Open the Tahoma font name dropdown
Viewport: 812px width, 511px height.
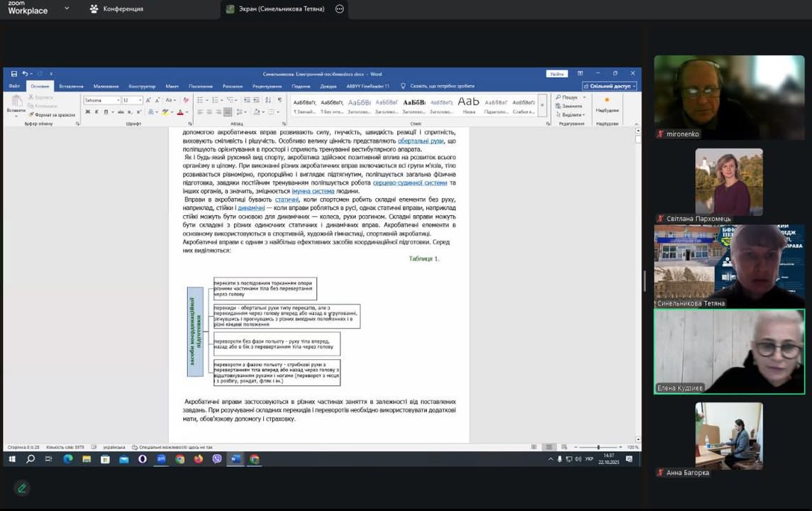click(101, 101)
